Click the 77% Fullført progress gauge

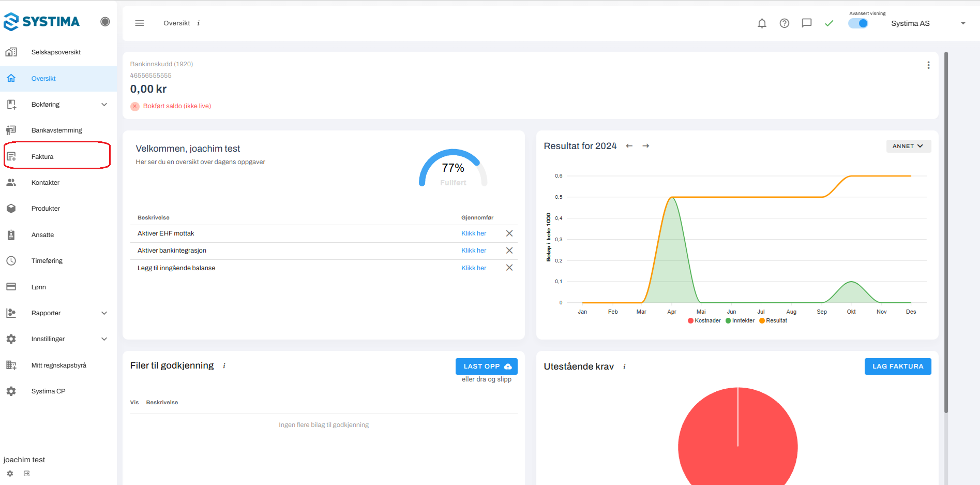453,168
